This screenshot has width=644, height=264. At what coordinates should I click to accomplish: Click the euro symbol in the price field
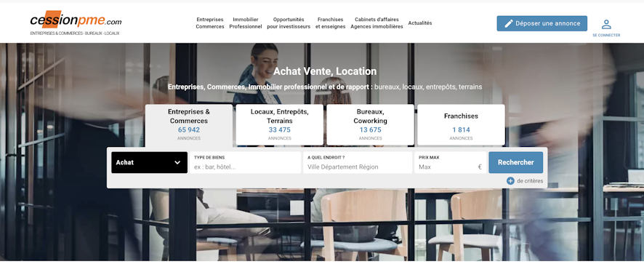[479, 167]
